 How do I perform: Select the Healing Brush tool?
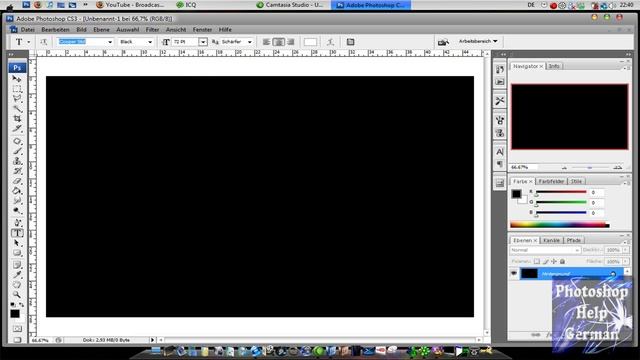(17, 141)
